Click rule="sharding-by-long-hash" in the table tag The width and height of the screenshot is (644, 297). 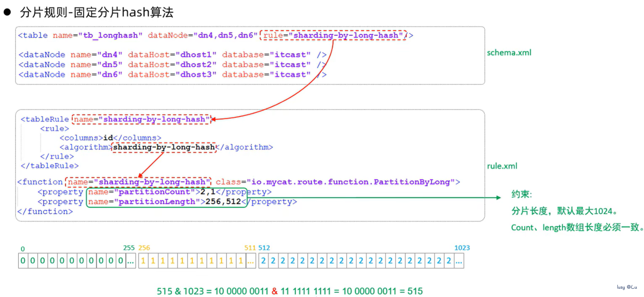click(333, 36)
